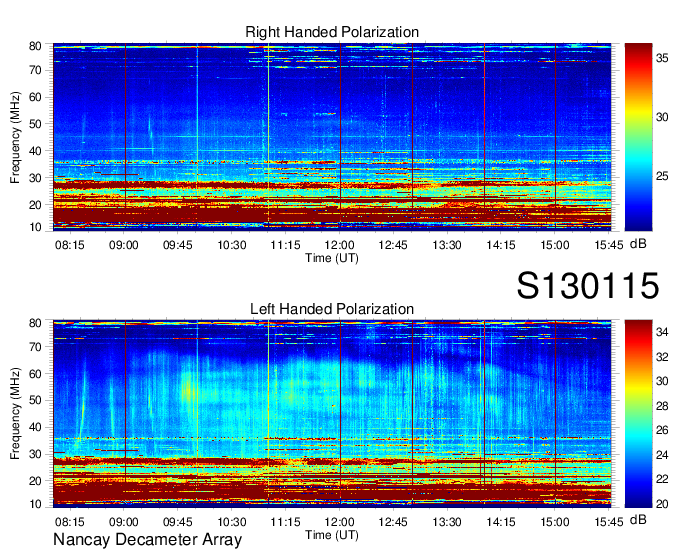This screenshot has height=552, width=680.
Task: Click the "50" frequency tick of Left Handed plot
Action: pyautogui.click(x=35, y=401)
